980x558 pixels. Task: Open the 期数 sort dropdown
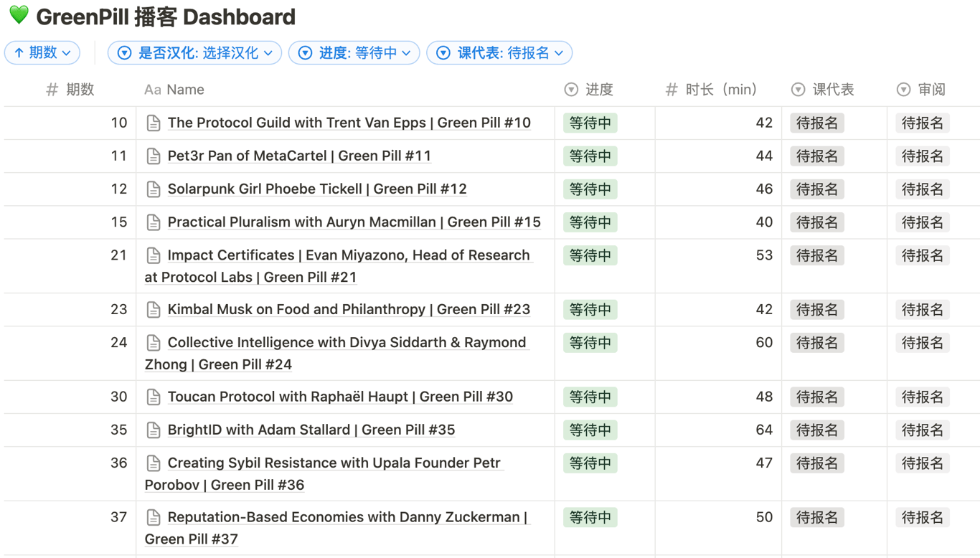click(42, 53)
